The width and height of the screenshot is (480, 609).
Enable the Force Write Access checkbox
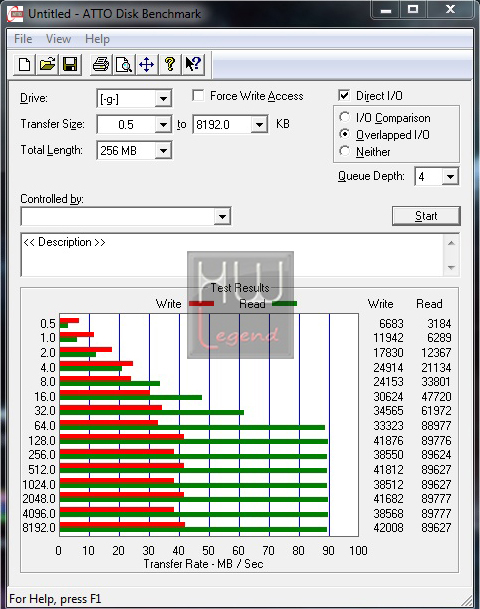point(198,96)
